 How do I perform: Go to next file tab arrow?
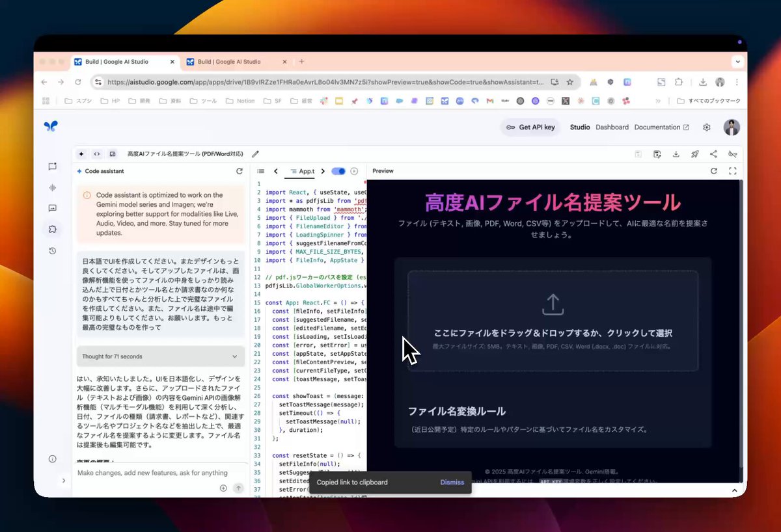tap(323, 171)
